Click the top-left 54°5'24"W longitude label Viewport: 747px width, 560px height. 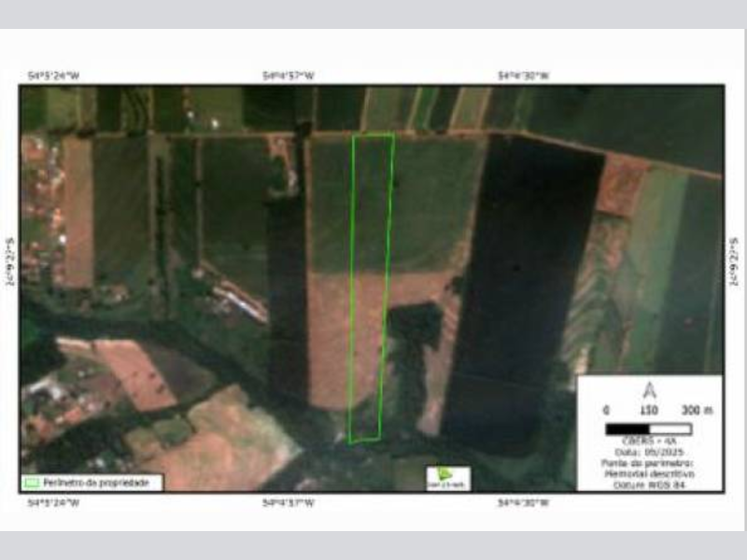[x=53, y=76]
